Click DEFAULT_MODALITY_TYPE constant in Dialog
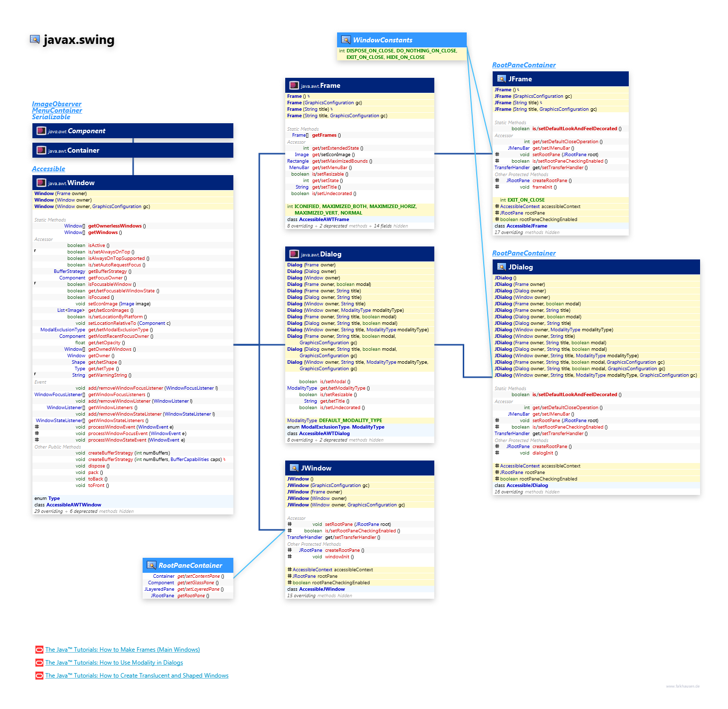Screen dimensions: 728x709 point(351,421)
